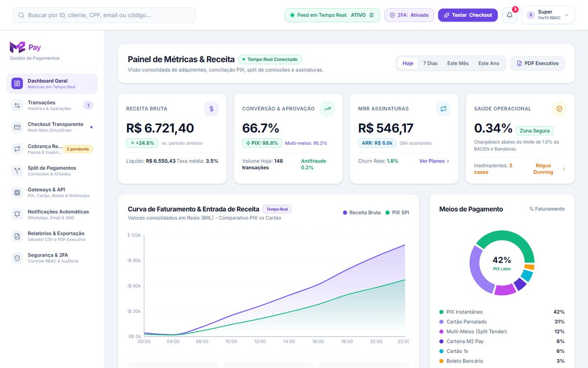Click the Tempo Real Conectado status badge
The image size is (588, 368).
pyautogui.click(x=270, y=59)
